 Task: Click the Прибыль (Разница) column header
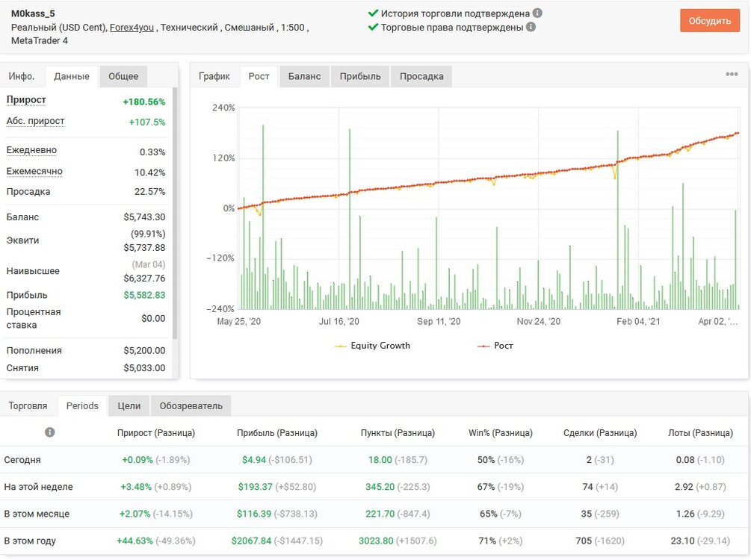[276, 432]
